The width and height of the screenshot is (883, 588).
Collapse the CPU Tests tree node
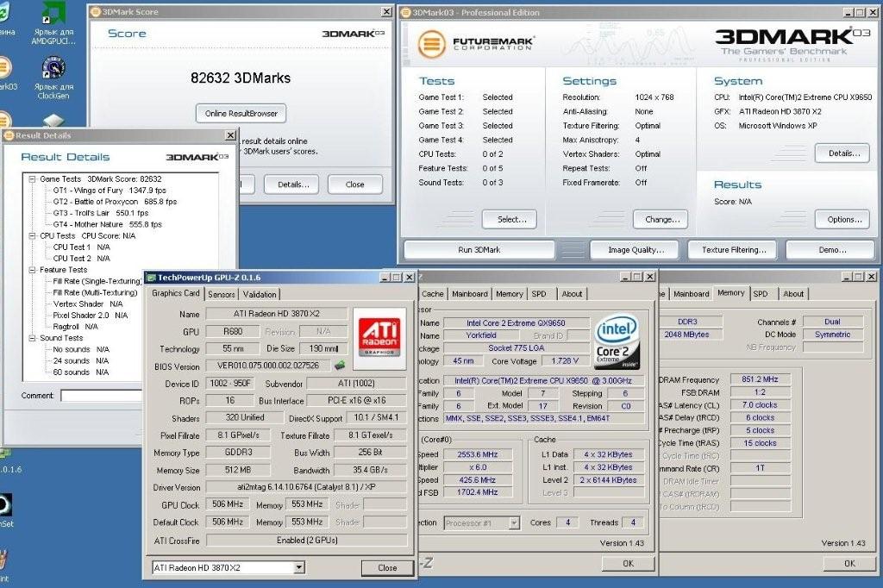33,236
